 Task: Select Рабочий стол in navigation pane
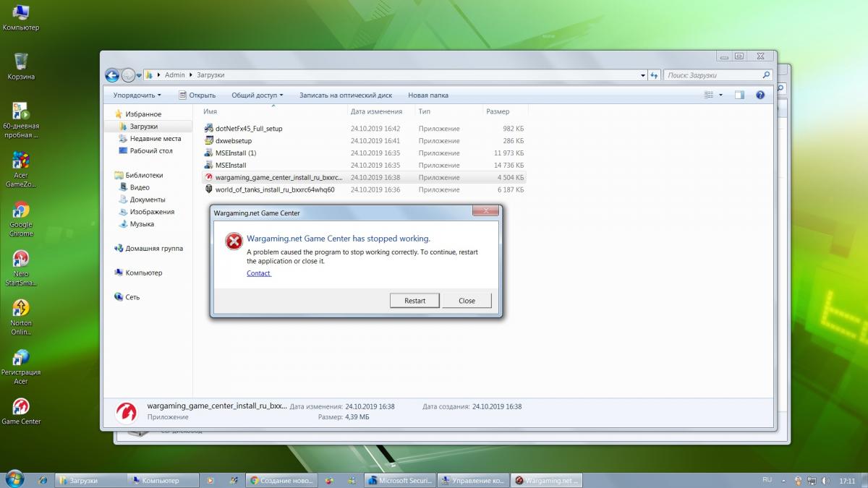point(151,151)
